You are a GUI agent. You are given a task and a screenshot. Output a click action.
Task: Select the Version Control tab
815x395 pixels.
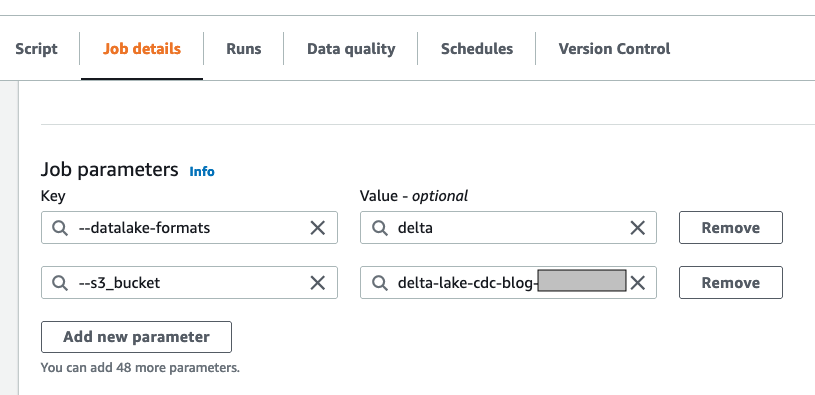click(x=614, y=49)
